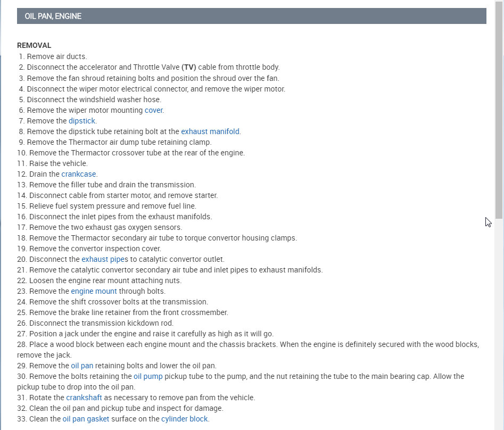Click the scrollbar track below the thumb

(499, 321)
